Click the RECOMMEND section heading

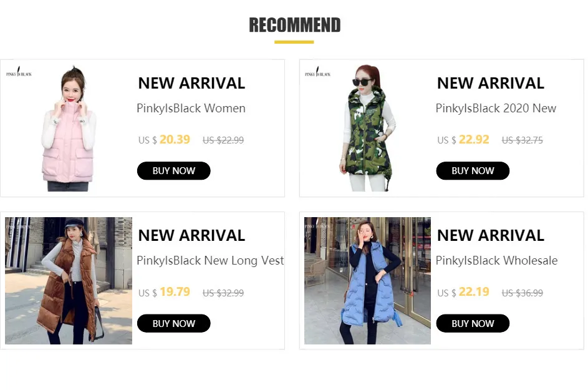click(x=294, y=26)
